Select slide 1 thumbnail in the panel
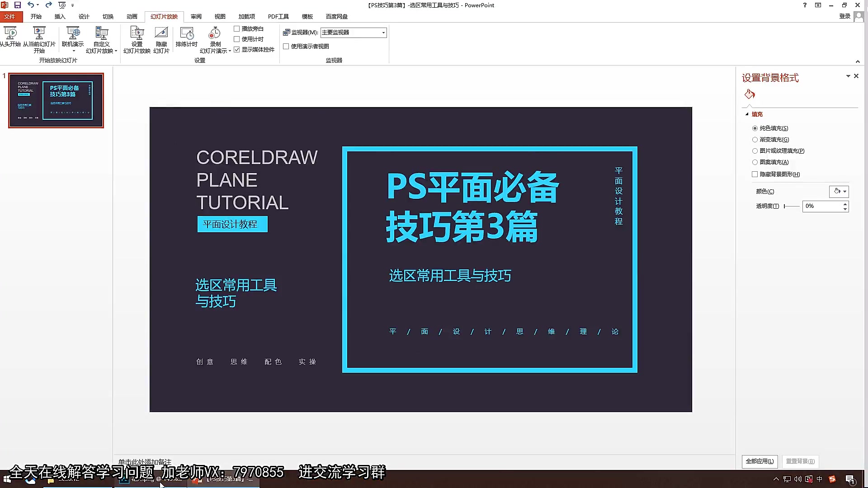Screen dimensions: 868x488 [56, 100]
